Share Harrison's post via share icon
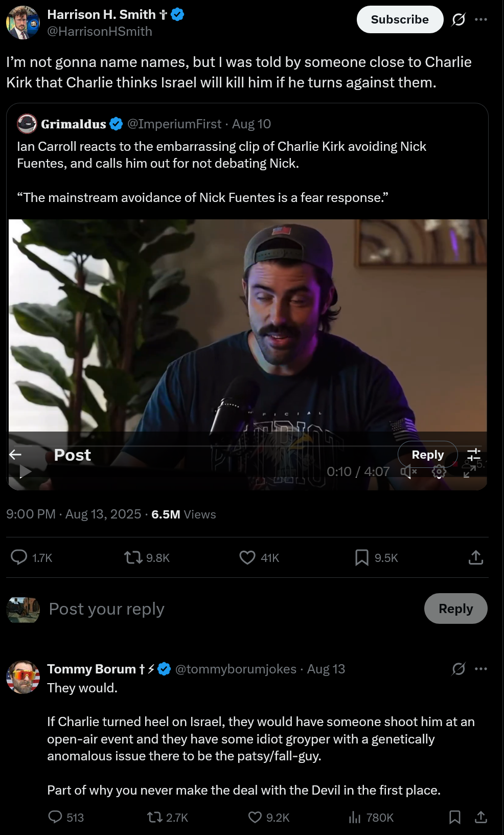The width and height of the screenshot is (504, 835). (x=476, y=557)
